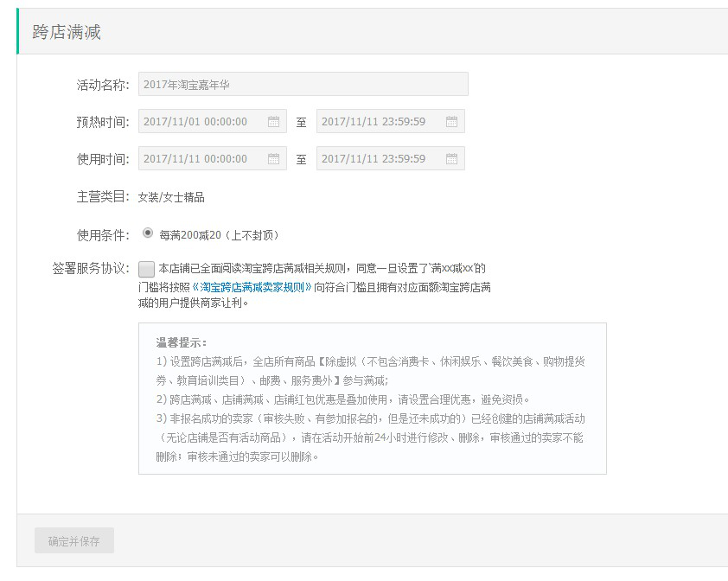The image size is (728, 581).
Task: Open calendar for 预热时间 end date
Action: click(451, 122)
